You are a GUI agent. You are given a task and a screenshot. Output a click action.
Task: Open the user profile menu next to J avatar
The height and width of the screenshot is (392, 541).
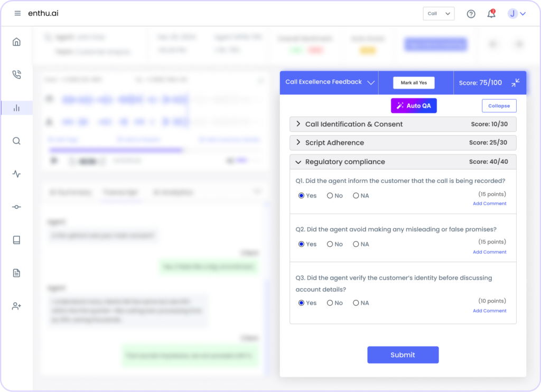pyautogui.click(x=524, y=14)
